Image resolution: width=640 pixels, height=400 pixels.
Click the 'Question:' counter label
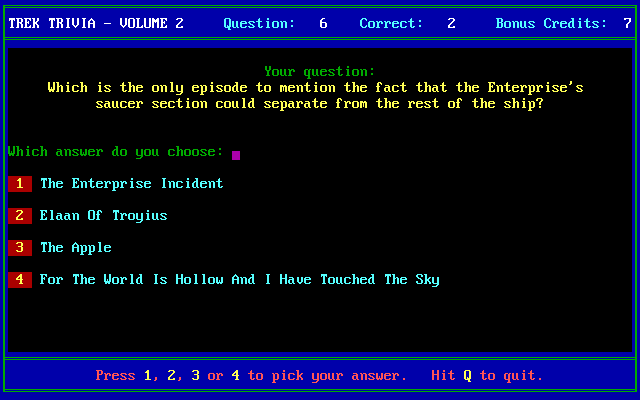coord(259,23)
